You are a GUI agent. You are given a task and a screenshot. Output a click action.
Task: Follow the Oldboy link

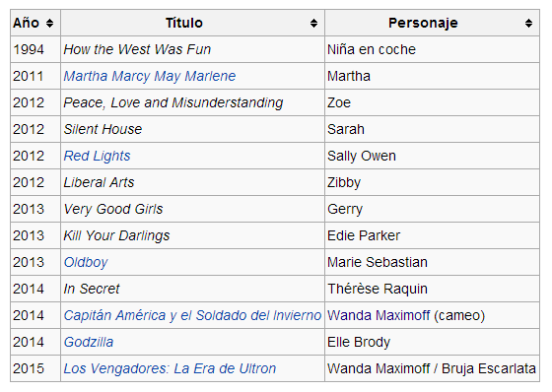click(x=86, y=262)
